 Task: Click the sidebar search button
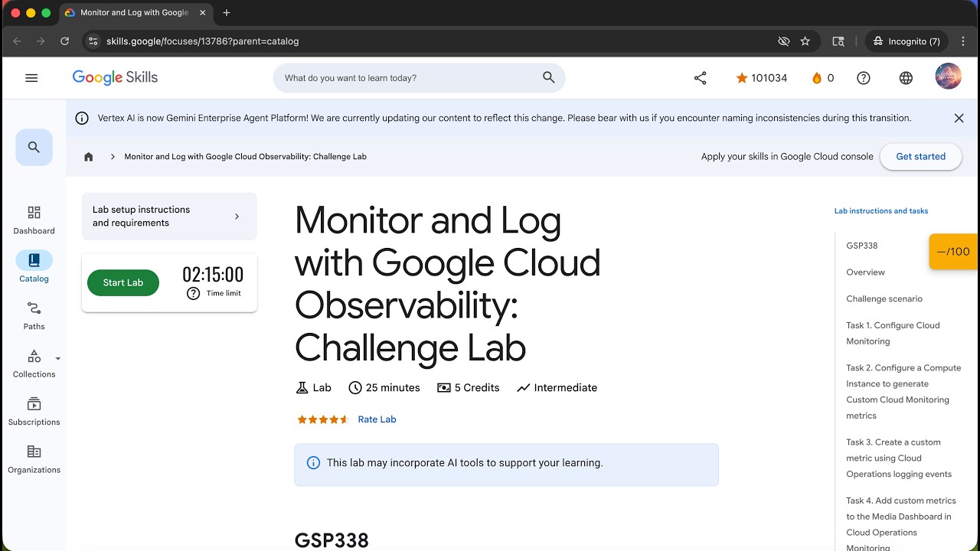(x=34, y=148)
